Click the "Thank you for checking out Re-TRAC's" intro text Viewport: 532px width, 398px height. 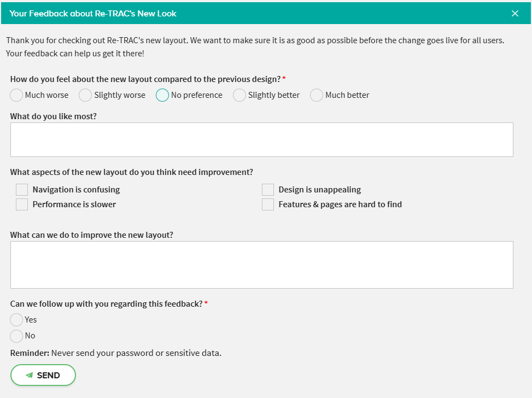coord(255,47)
